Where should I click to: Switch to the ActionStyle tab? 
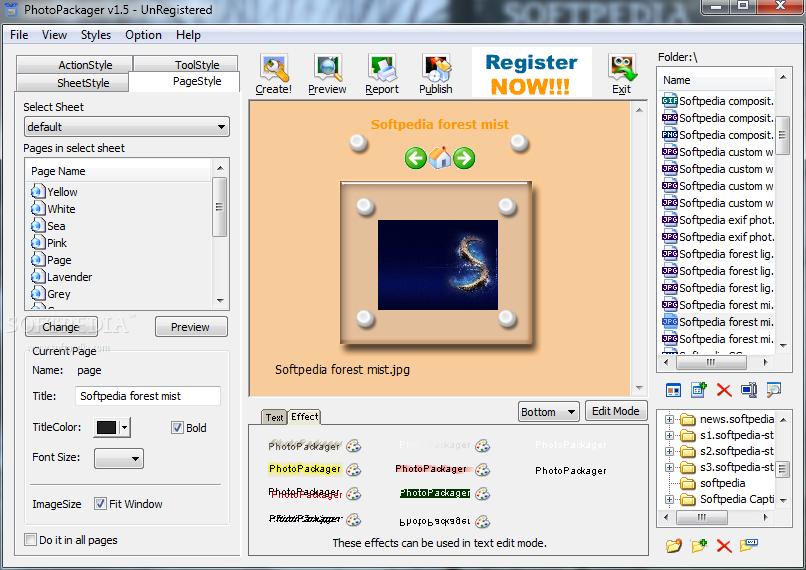pos(75,64)
